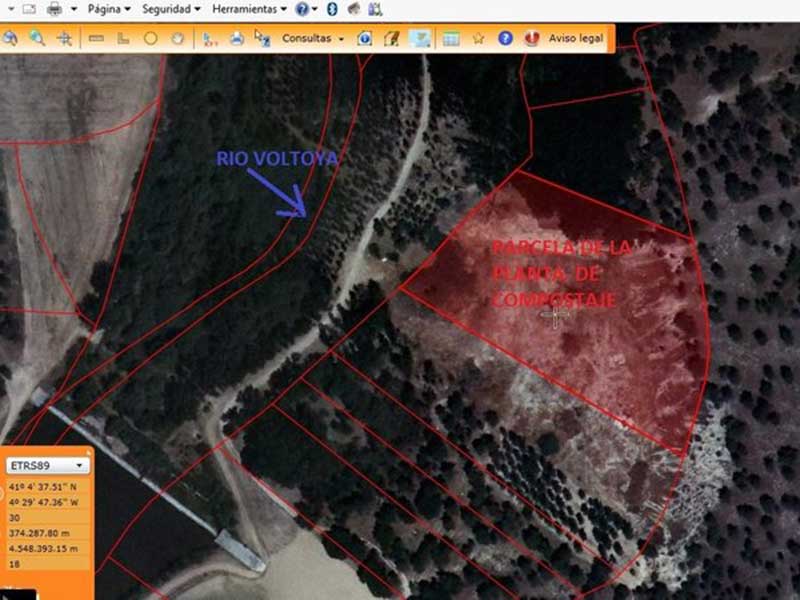The width and height of the screenshot is (800, 600).
Task: Click the Aviso legal link
Action: (576, 39)
